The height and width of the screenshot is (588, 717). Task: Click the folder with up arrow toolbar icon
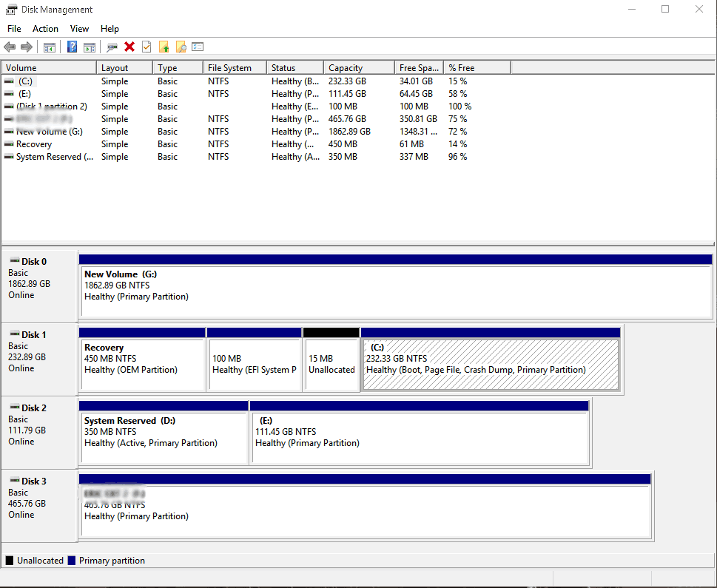(x=164, y=47)
